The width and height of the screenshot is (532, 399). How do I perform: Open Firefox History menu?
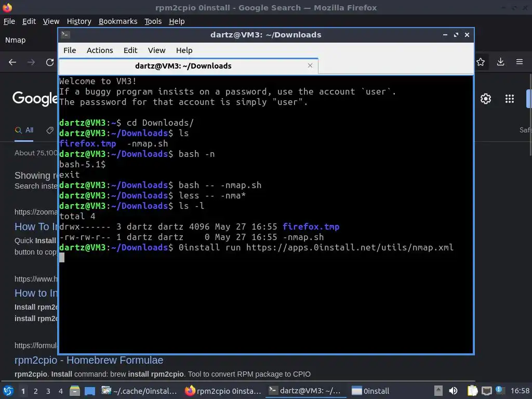pyautogui.click(x=79, y=21)
